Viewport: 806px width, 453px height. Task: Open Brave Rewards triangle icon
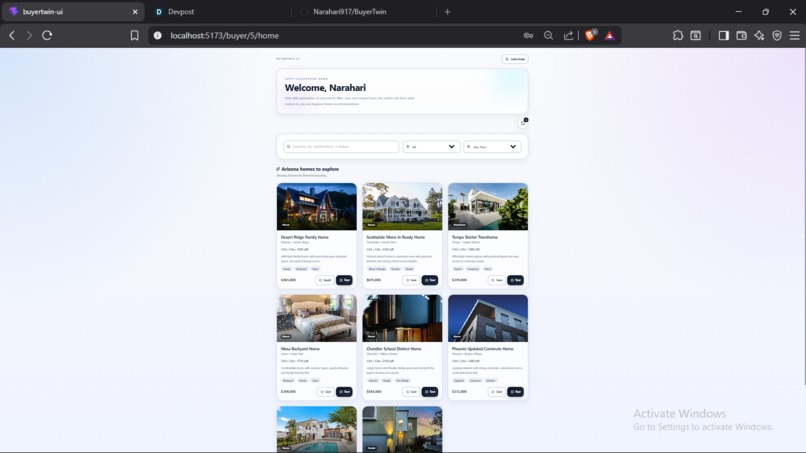[610, 35]
